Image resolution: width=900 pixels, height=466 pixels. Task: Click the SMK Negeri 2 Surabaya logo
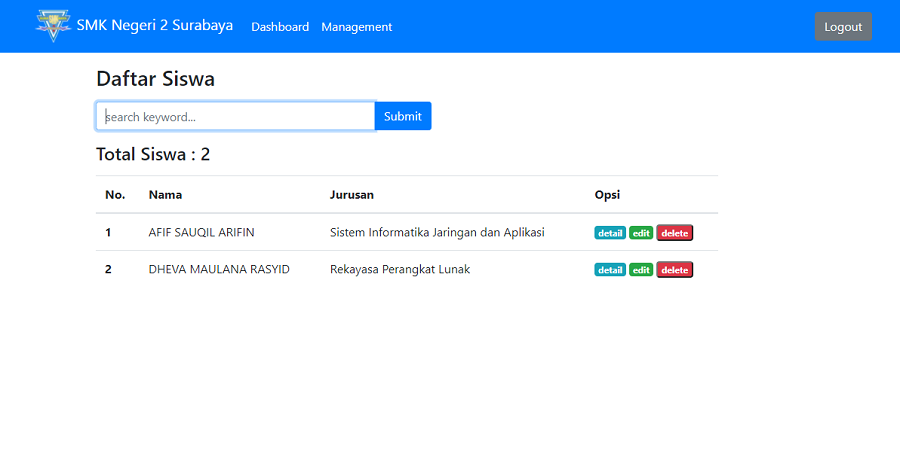pyautogui.click(x=53, y=25)
